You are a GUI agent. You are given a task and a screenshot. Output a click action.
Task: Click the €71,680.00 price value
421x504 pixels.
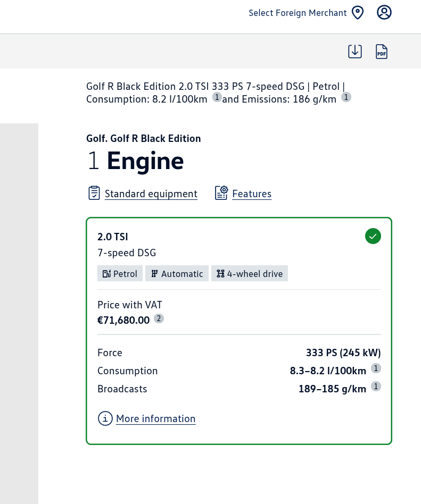pyautogui.click(x=123, y=320)
